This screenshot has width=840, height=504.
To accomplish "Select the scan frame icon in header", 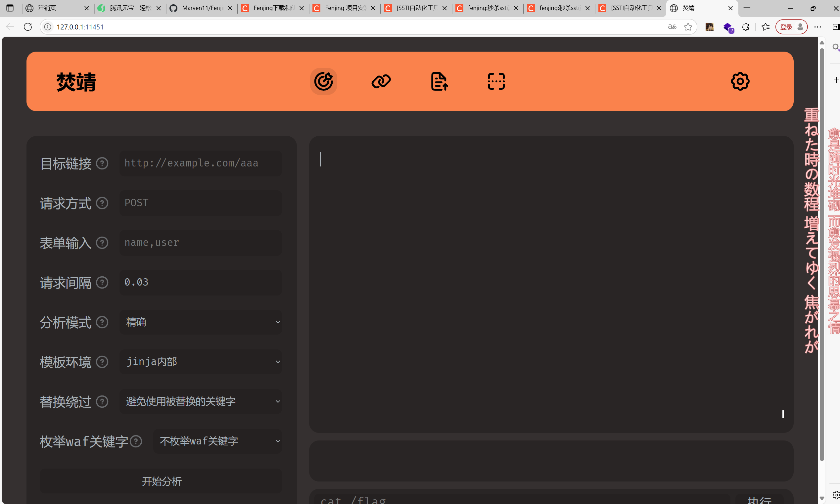I will point(495,81).
